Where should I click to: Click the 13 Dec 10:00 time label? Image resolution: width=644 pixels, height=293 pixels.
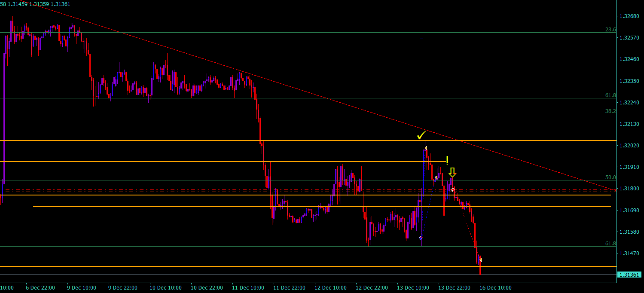(413, 287)
